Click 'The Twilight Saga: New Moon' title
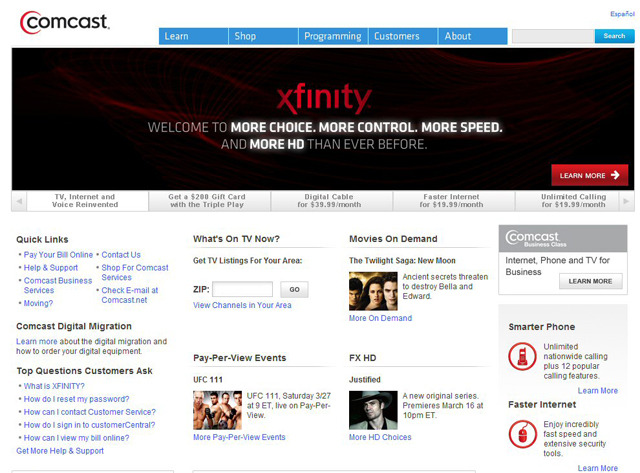 [402, 261]
